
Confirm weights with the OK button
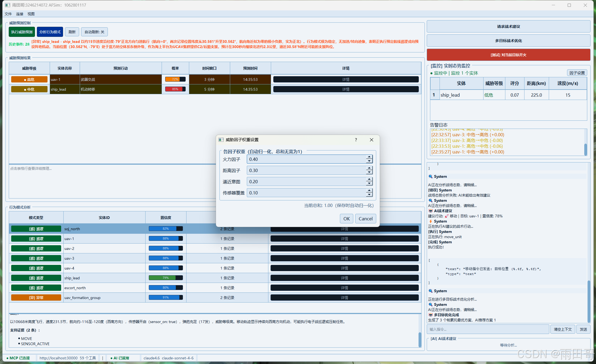coord(346,218)
